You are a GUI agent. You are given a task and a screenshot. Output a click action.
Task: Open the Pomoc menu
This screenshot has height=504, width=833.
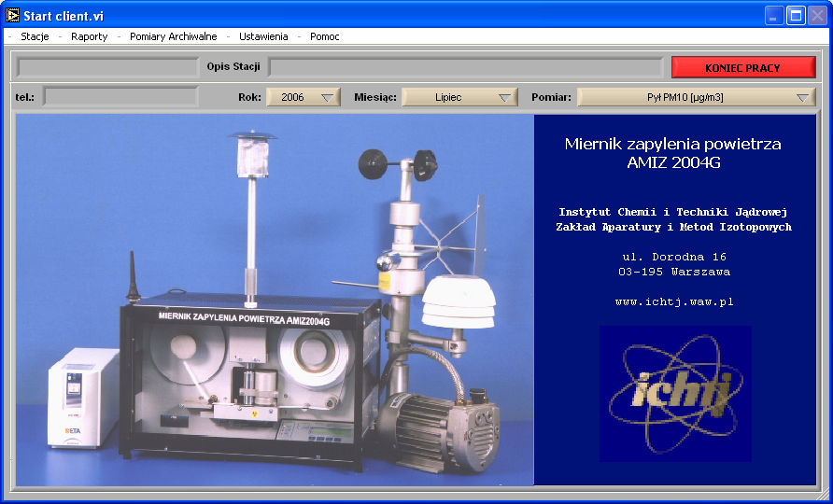325,36
